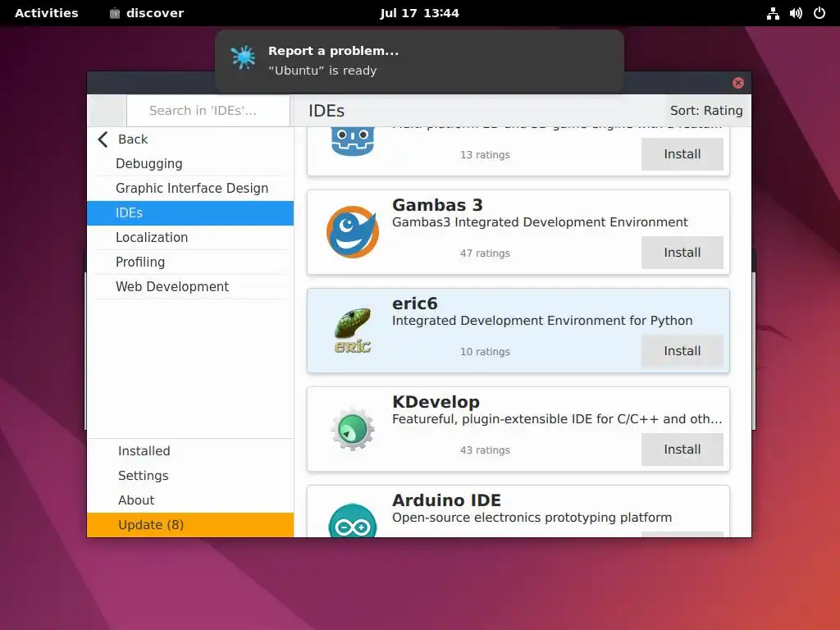Click Integrated Development Environment for Python description
Screen dimensions: 840x630
point(542,321)
